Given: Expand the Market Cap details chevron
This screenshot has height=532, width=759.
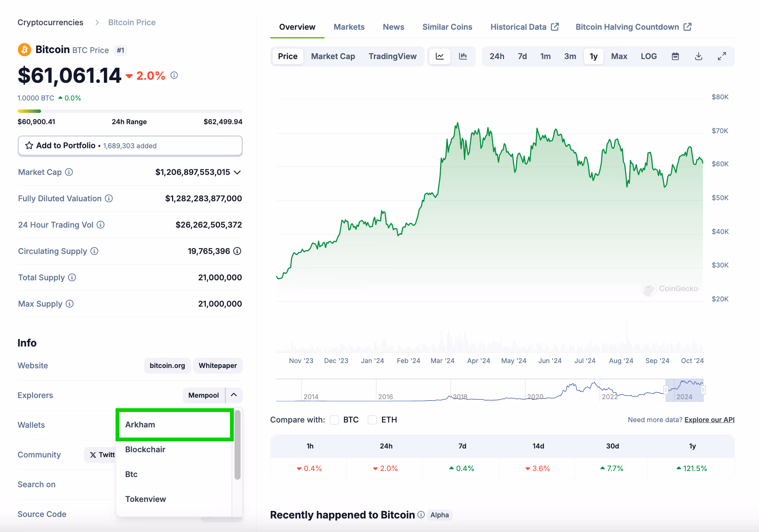Looking at the screenshot, I should tap(237, 172).
